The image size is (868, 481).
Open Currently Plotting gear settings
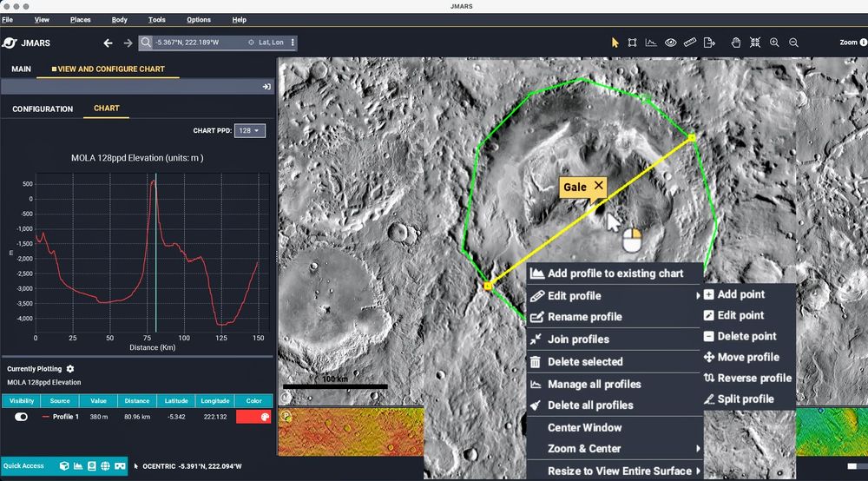point(70,369)
